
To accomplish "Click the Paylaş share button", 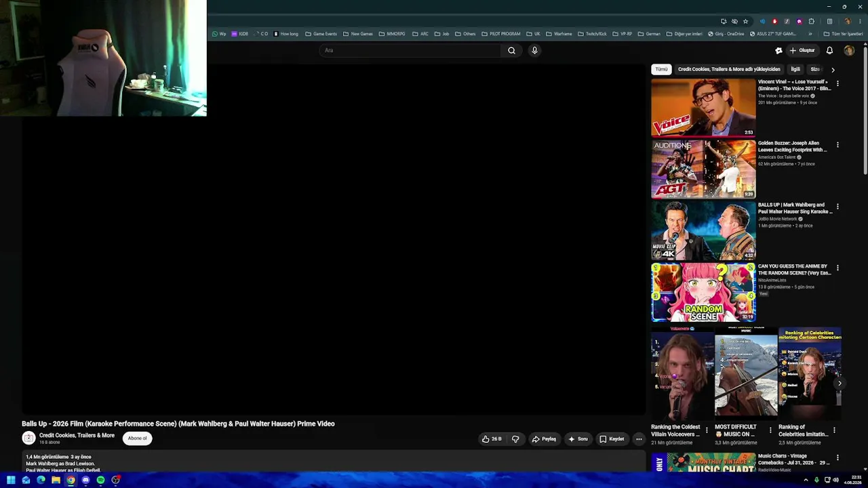I will (x=544, y=439).
